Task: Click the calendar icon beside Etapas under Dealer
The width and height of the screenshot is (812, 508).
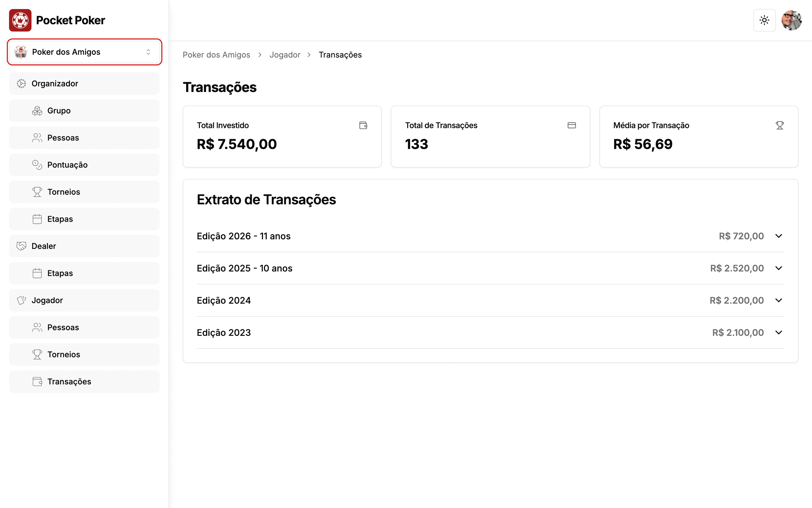Action: (x=37, y=273)
